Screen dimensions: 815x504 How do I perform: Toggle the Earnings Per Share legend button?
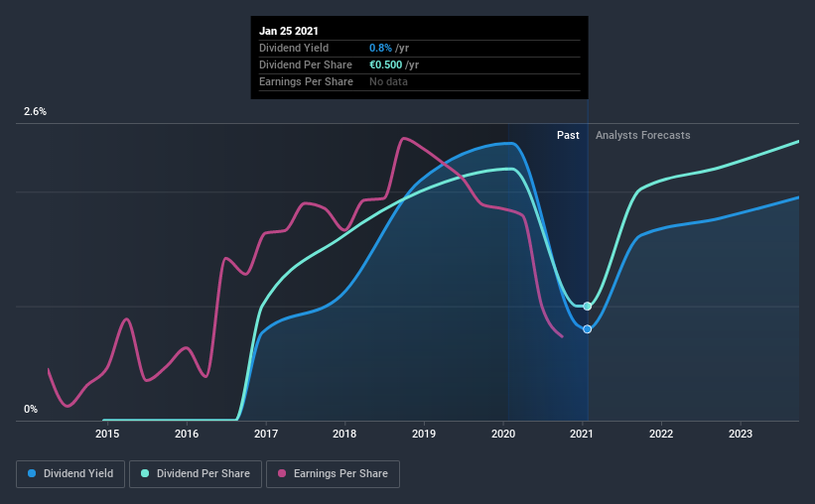(x=333, y=474)
